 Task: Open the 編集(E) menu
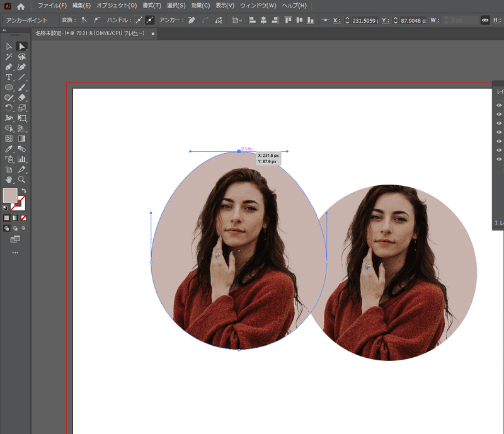(x=81, y=6)
